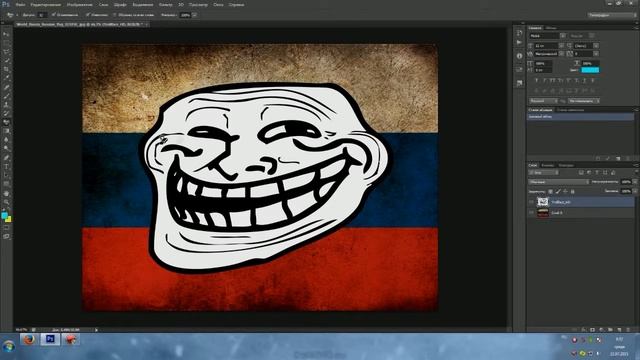Open the Изображение menu
This screenshot has width=640, height=360.
pyautogui.click(x=80, y=4)
